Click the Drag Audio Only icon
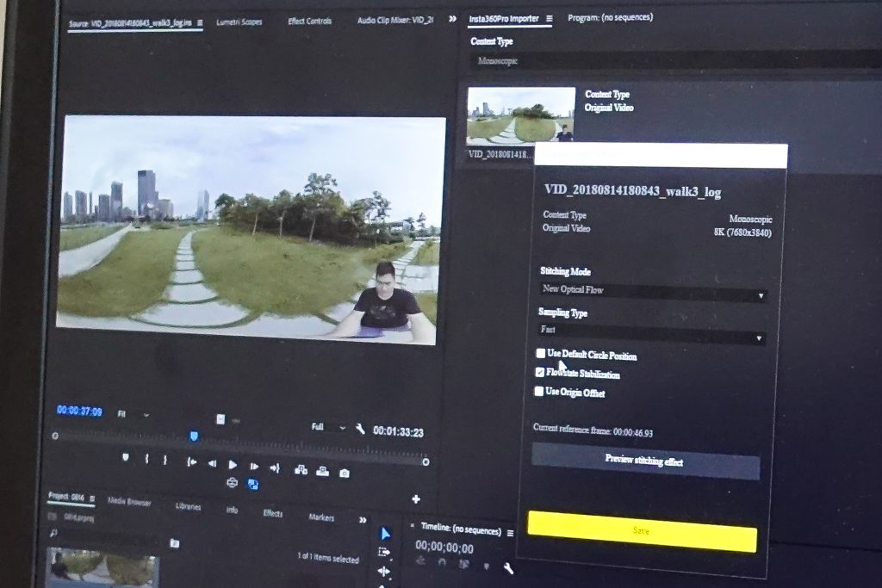The image size is (882, 588). (236, 420)
